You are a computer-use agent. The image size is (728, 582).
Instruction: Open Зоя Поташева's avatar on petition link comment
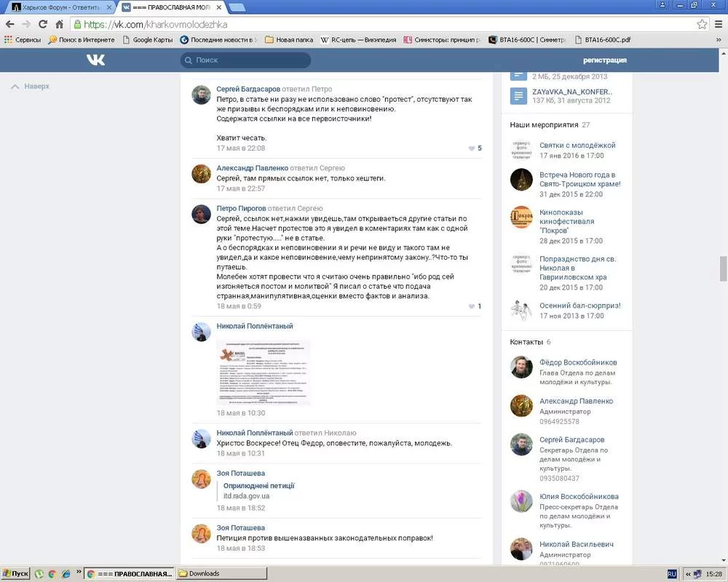click(x=202, y=479)
